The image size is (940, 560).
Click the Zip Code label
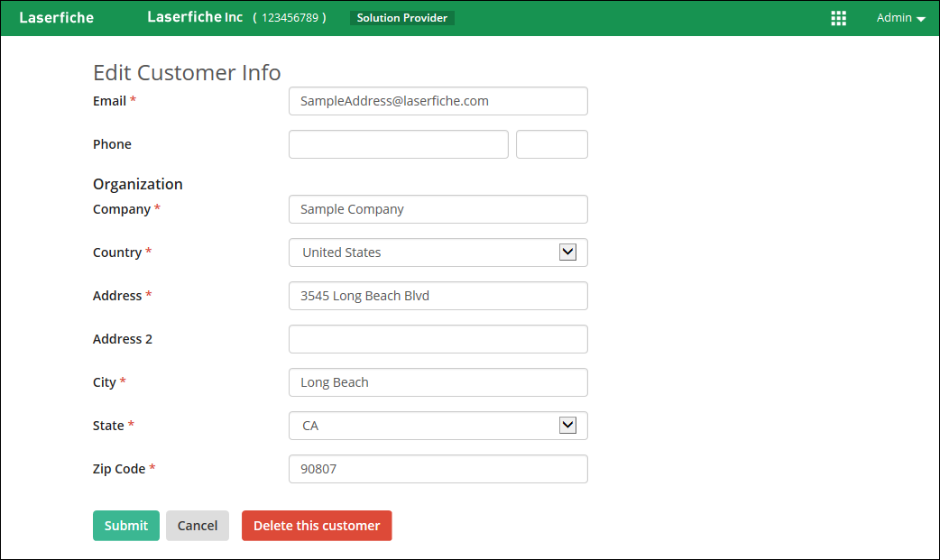[x=119, y=468]
